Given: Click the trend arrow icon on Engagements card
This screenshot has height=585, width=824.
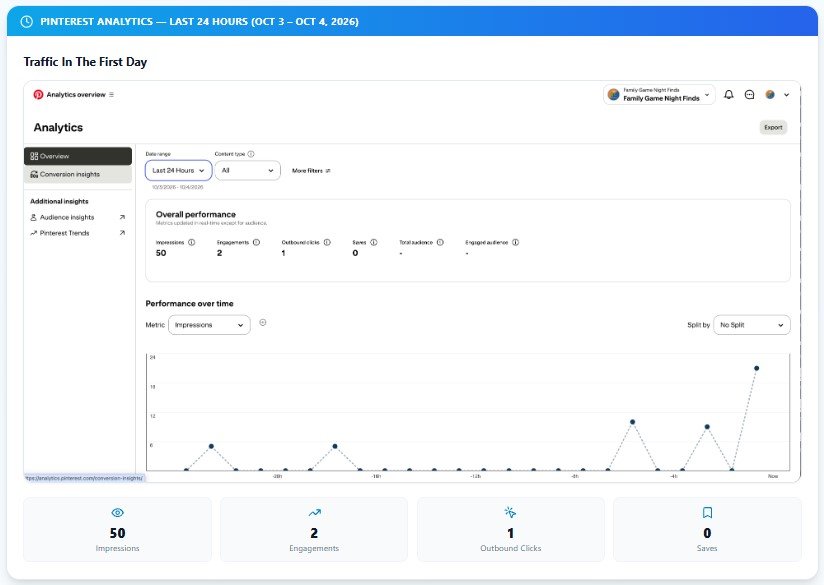Looking at the screenshot, I should click(314, 512).
